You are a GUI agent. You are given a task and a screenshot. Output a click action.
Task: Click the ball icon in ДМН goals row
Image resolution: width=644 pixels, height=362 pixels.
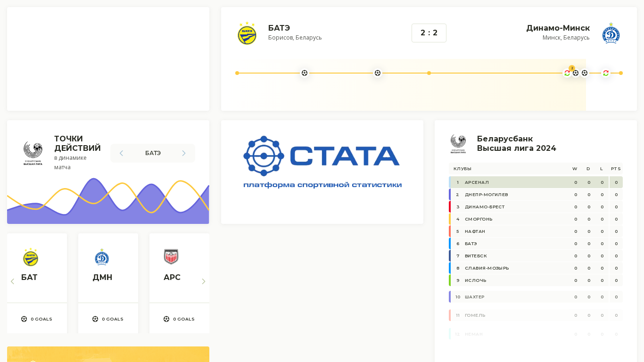[95, 319]
